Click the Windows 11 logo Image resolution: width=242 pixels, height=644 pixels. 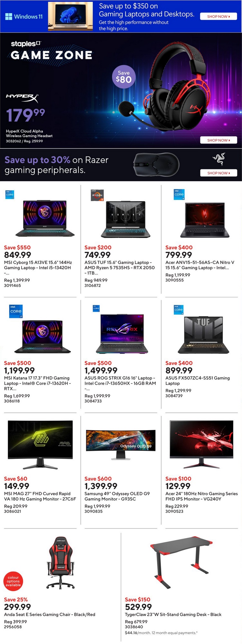[x=24, y=16]
